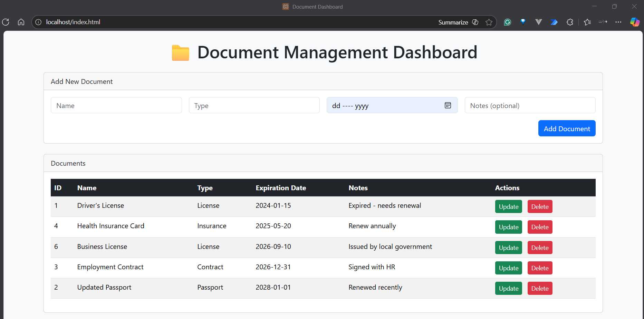Click the note 'Signed with HR'
This screenshot has height=319, width=644.
point(372,267)
